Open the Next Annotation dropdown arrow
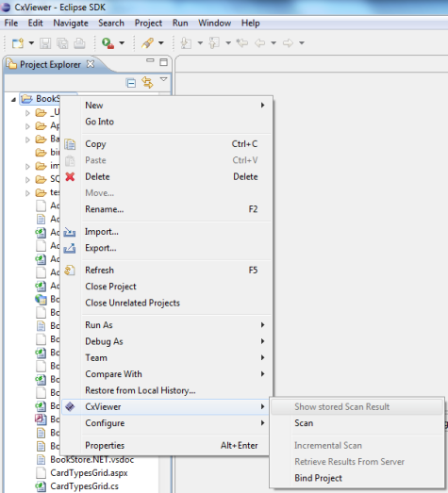This screenshot has height=493, width=448. click(x=200, y=42)
